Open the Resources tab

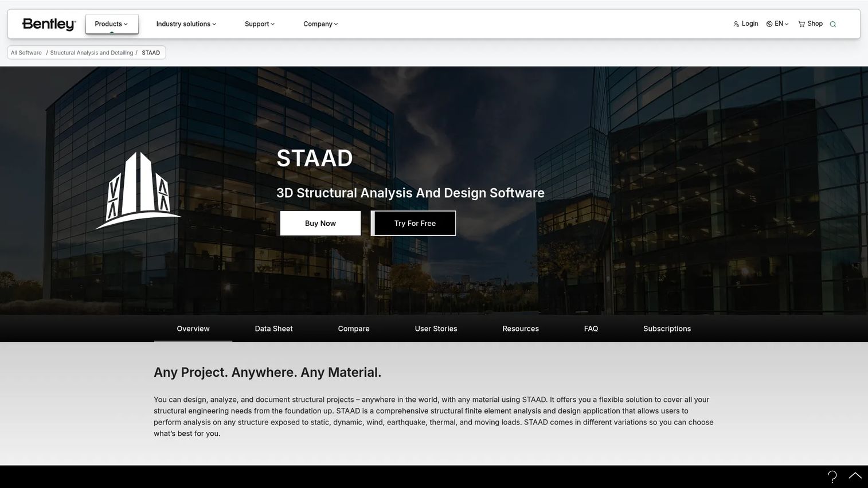click(521, 329)
